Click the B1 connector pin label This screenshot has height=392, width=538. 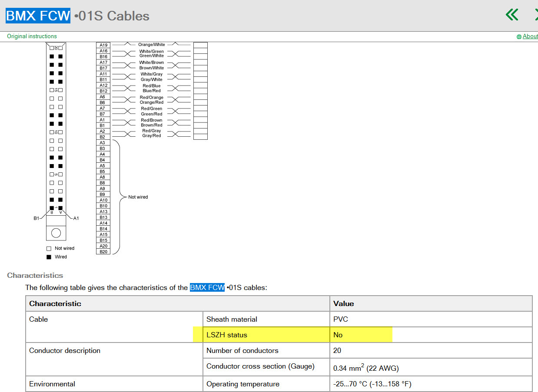click(37, 218)
